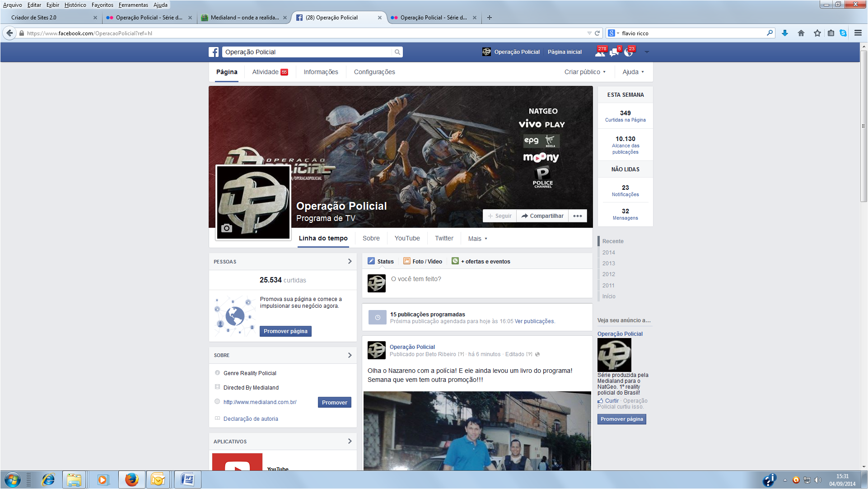868x489 pixels.
Task: Click camera icon on profile picture
Action: (227, 228)
